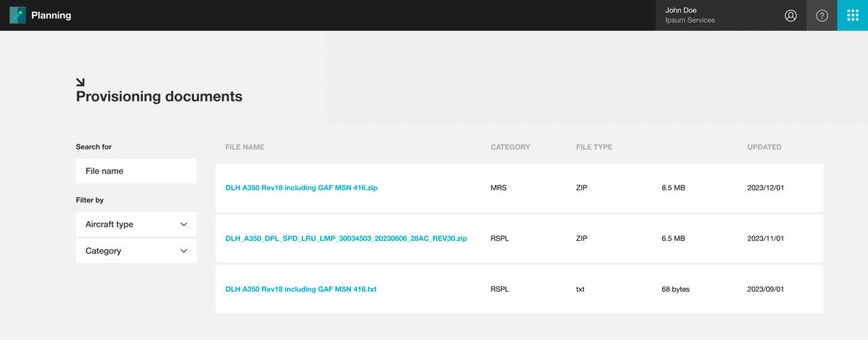Expand the Aircraft type filter dropdown
The image size is (868, 340).
[136, 224]
